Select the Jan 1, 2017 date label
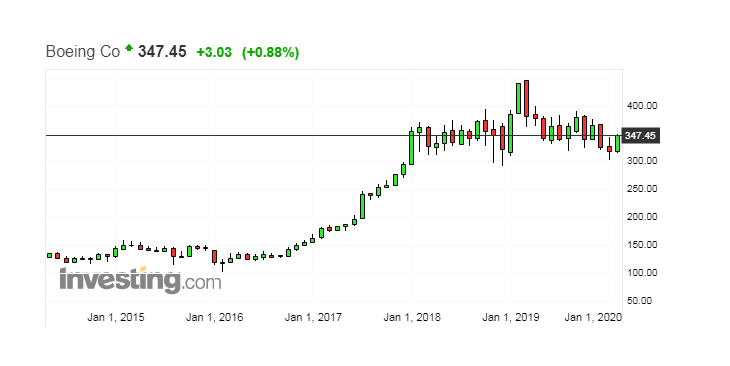The height and width of the screenshot is (366, 730). point(313,317)
